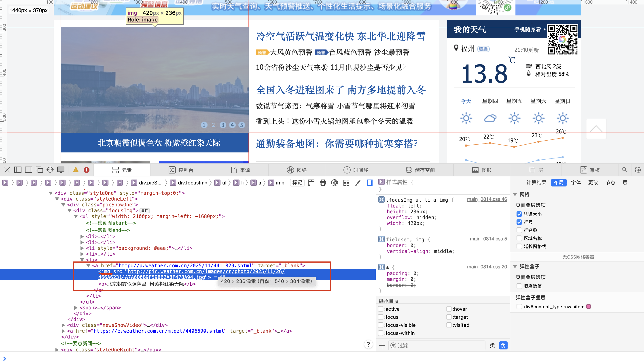Click the pink swatch beside div#content_type.row.hitem
Viewport: 644px width, 364px height.
pos(589,307)
